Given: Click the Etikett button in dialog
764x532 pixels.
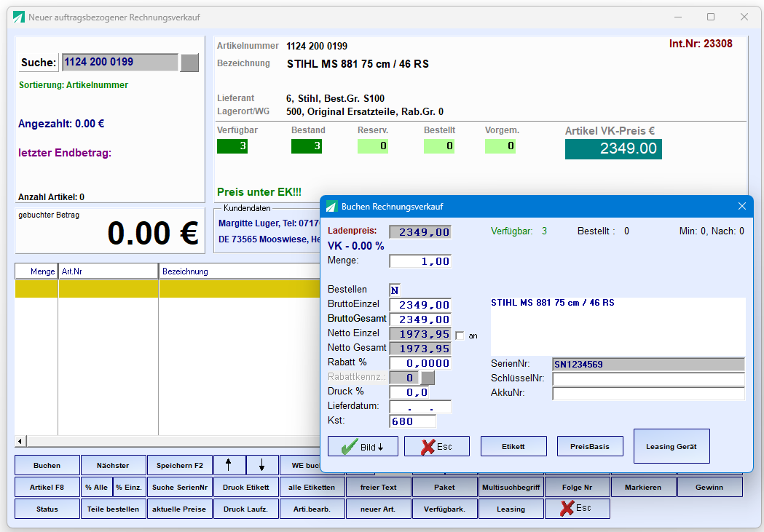Looking at the screenshot, I should coord(513,446).
